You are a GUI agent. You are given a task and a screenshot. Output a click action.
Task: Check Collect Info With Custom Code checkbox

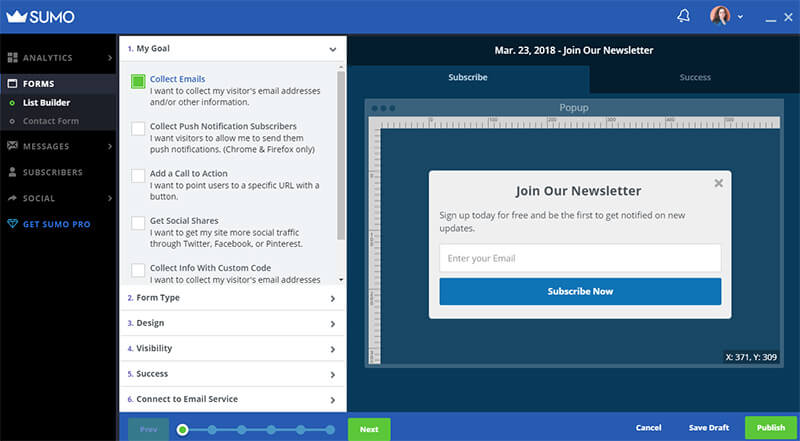click(x=138, y=270)
